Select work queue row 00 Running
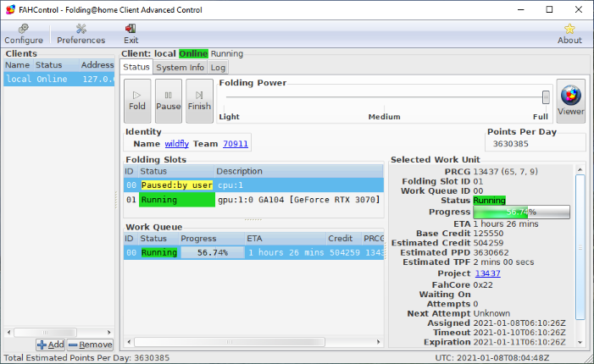The height and width of the screenshot is (364, 594). 253,252
